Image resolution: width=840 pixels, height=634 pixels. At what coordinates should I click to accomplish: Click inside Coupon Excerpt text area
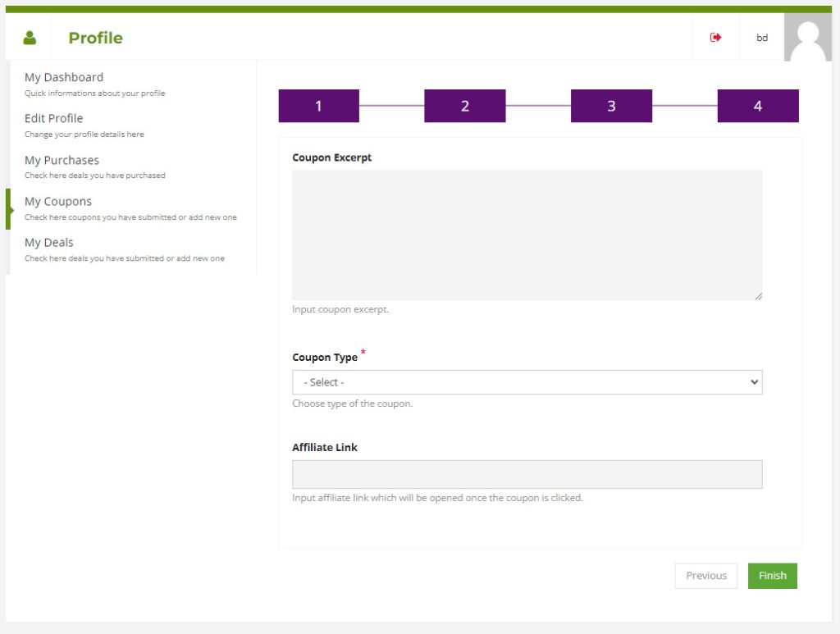click(527, 235)
